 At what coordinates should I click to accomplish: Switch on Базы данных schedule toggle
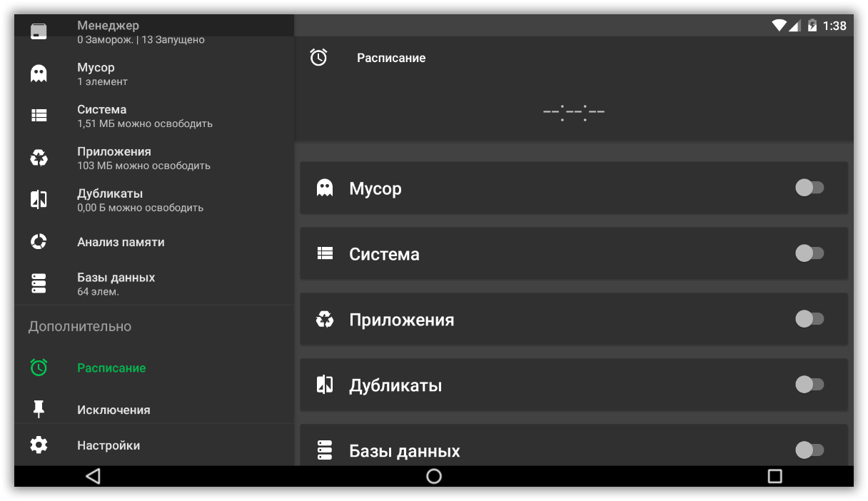click(809, 450)
